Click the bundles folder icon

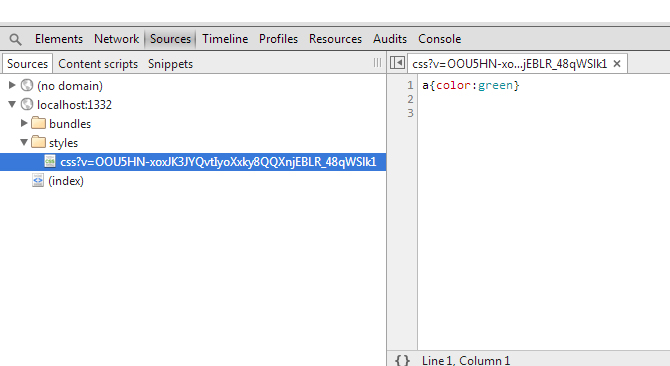tap(38, 123)
